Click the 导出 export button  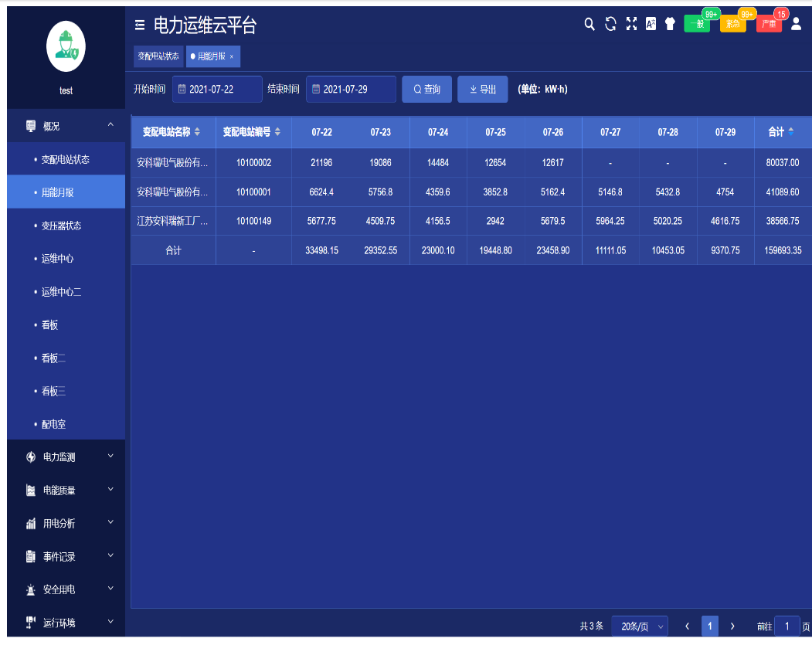[483, 90]
